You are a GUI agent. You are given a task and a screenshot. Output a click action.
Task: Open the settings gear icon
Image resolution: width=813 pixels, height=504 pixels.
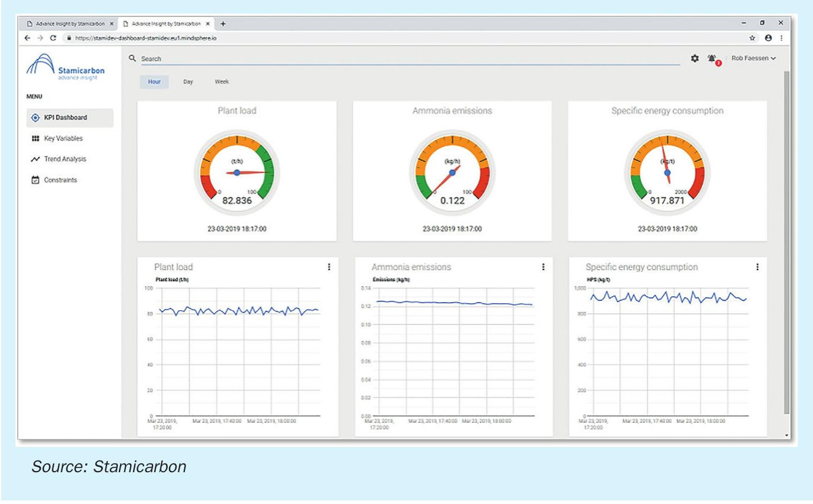[x=695, y=58]
